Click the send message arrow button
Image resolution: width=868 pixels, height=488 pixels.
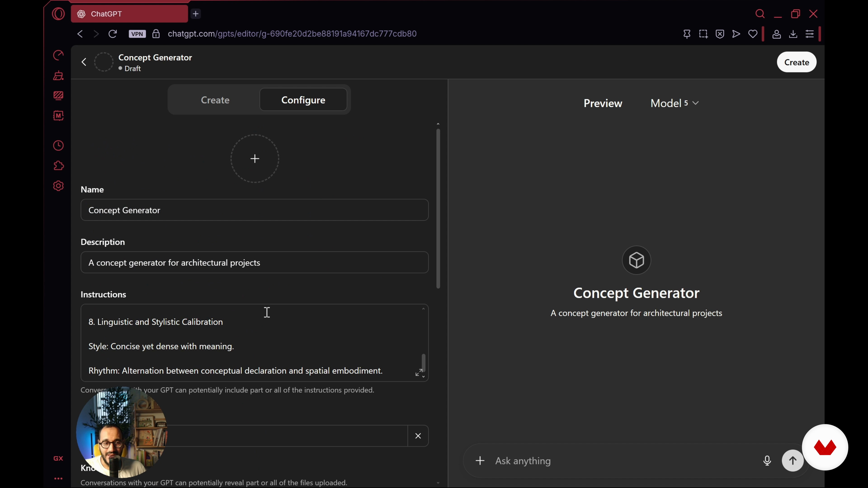792,460
